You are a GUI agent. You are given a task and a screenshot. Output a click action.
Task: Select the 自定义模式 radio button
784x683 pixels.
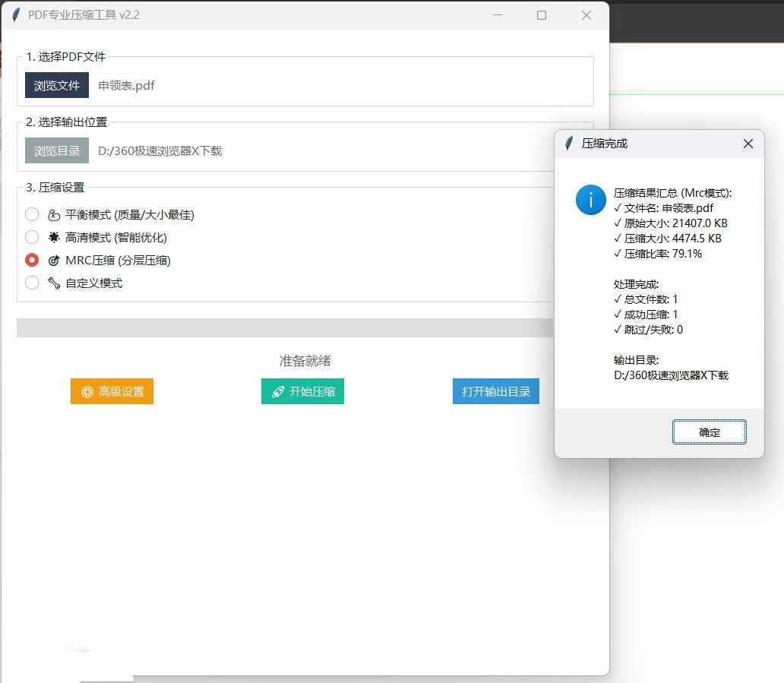32,283
